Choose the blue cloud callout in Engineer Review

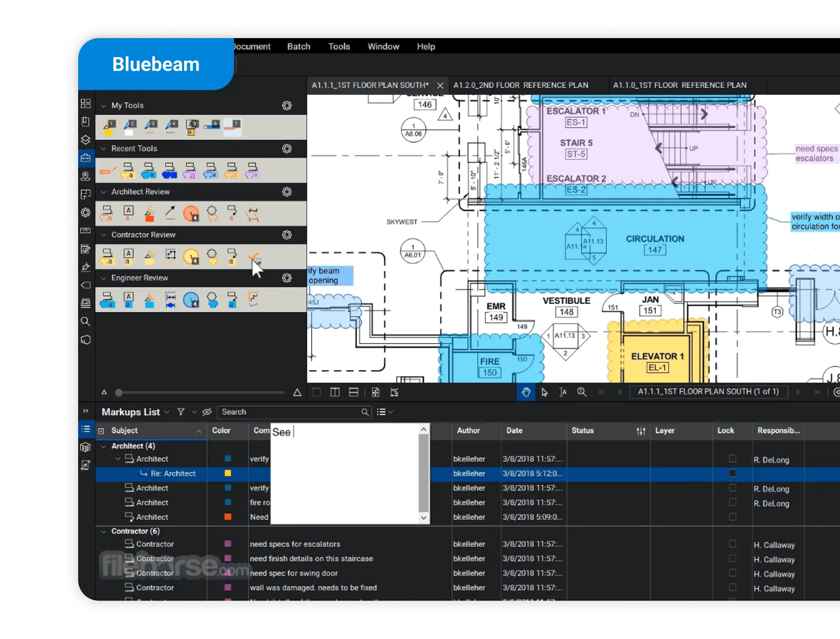pyautogui.click(x=107, y=299)
